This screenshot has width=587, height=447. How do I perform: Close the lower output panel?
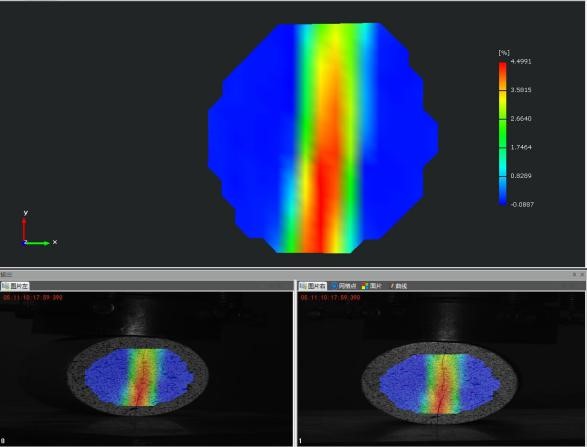(582, 274)
